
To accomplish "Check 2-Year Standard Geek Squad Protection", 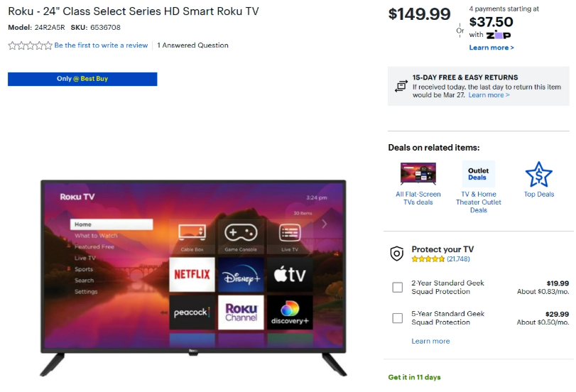I will tap(398, 288).
